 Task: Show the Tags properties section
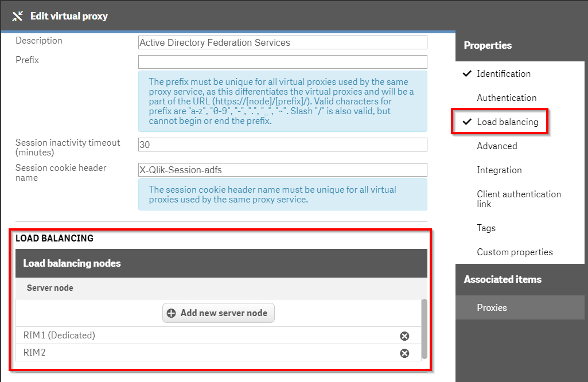[486, 228]
